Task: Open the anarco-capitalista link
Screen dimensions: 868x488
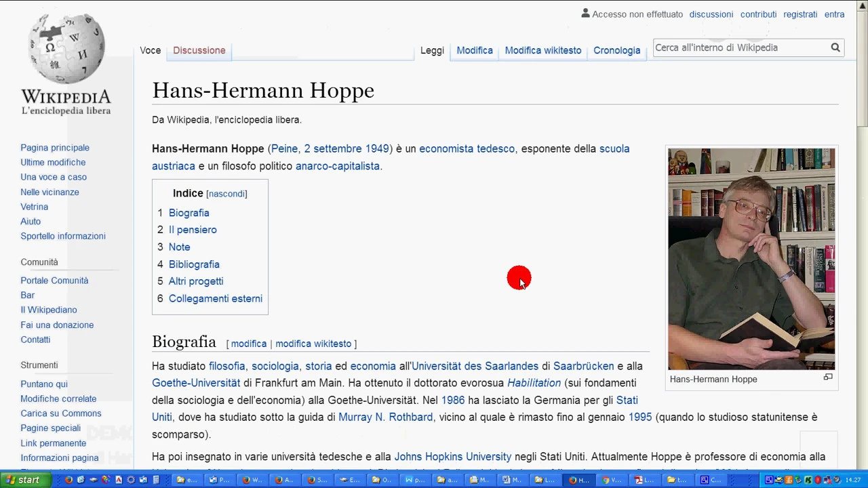Action: (338, 166)
